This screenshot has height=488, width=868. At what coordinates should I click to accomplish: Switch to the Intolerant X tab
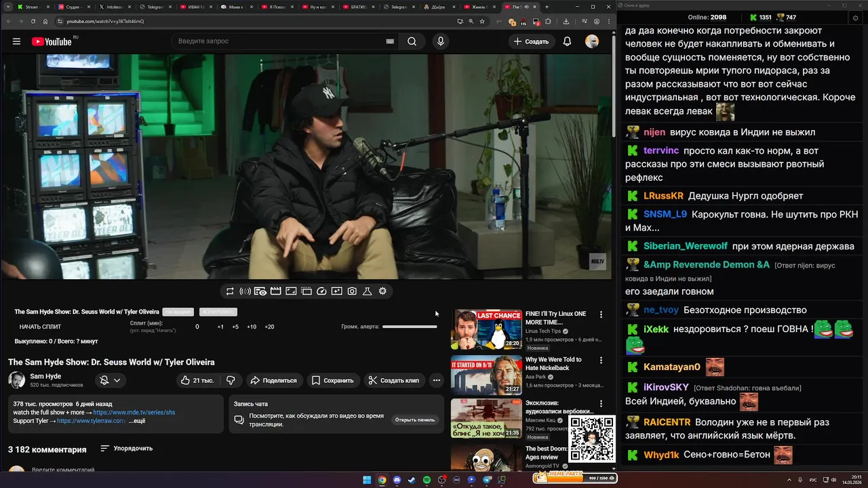pyautogui.click(x=114, y=7)
